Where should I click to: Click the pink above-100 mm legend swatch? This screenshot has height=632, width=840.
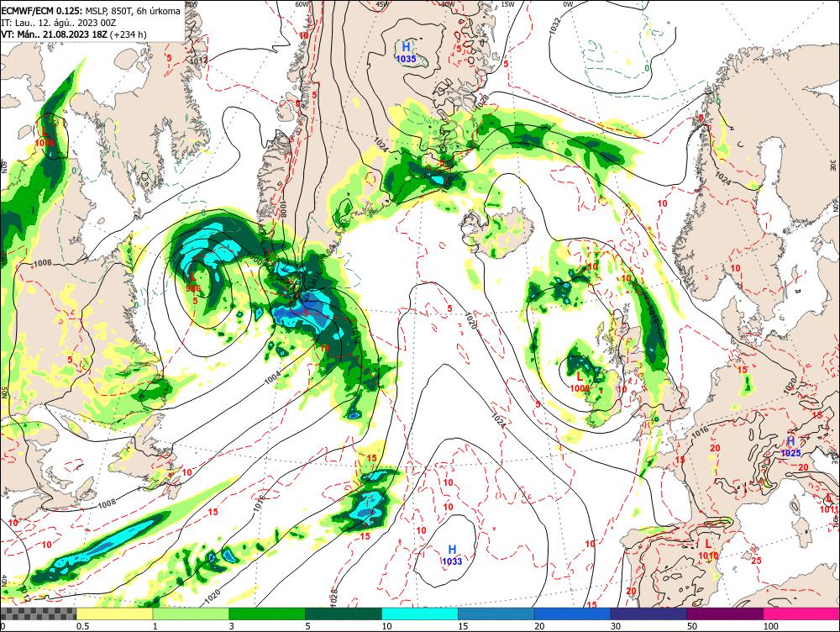click(801, 614)
